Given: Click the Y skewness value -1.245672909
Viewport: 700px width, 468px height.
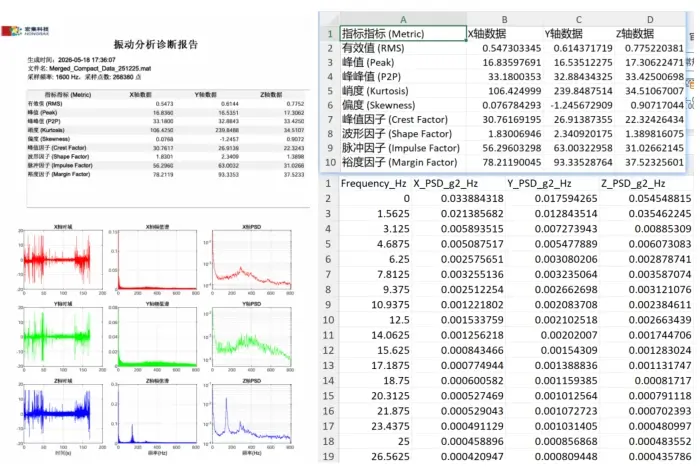Looking at the screenshot, I should pos(581,105).
